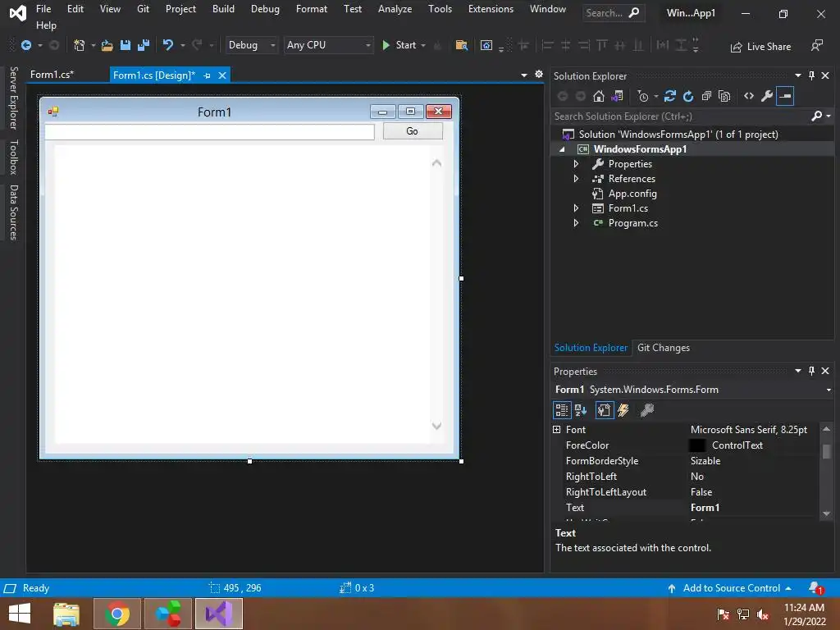Click Sync with Active Document icon
Image resolution: width=840 pixels, height=630 pixels.
pyautogui.click(x=669, y=97)
